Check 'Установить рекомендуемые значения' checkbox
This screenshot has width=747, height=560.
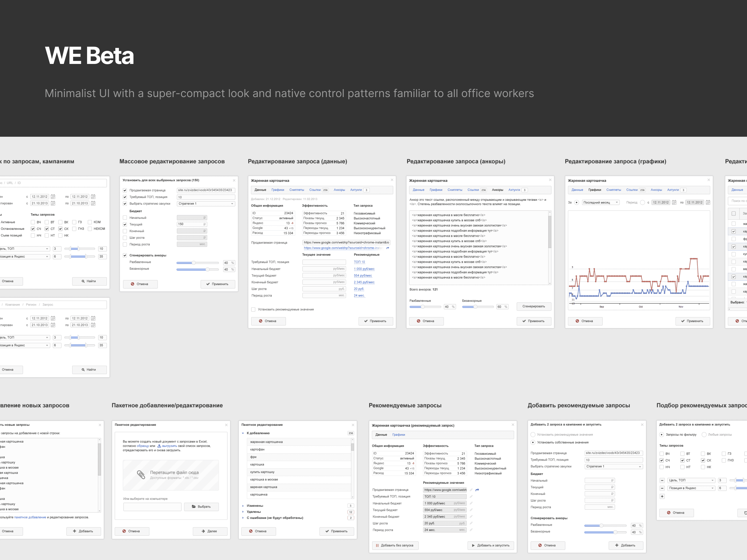click(x=253, y=310)
